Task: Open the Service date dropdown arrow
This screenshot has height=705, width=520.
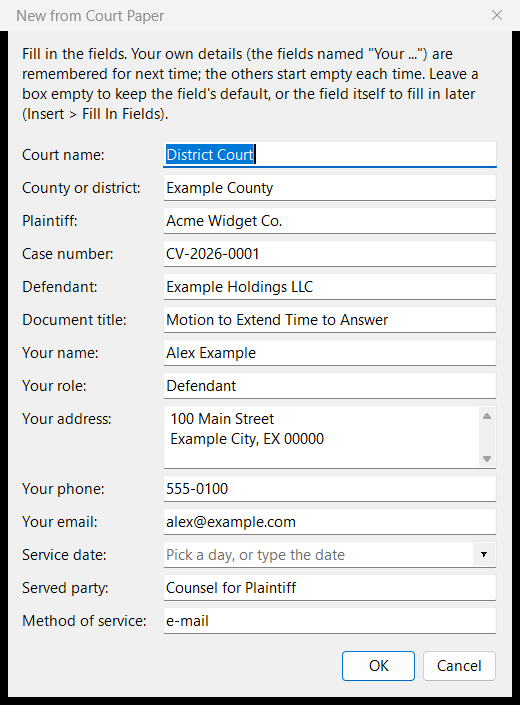Action: (x=484, y=554)
